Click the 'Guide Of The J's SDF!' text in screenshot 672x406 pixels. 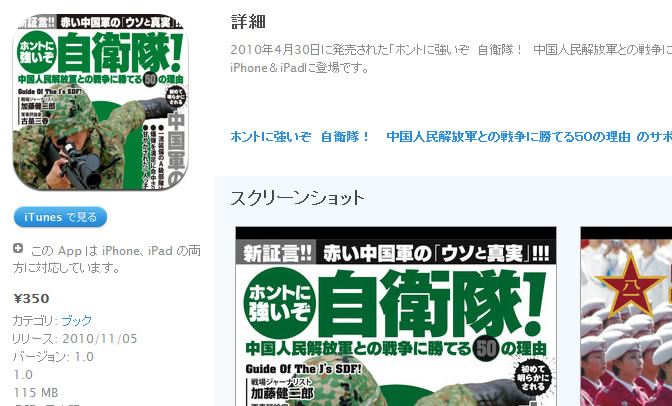click(x=303, y=369)
